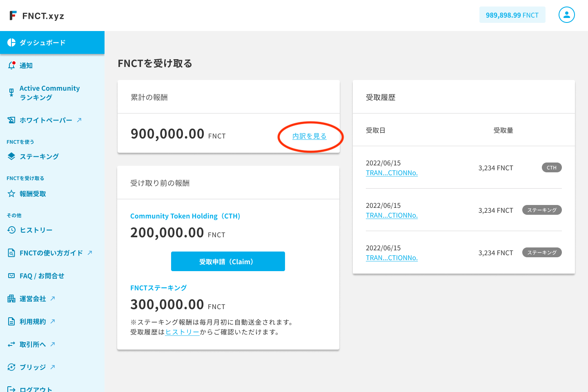Image resolution: width=588 pixels, height=392 pixels.
Task: Click the 受取申請 (Claim) button
Action: [228, 261]
